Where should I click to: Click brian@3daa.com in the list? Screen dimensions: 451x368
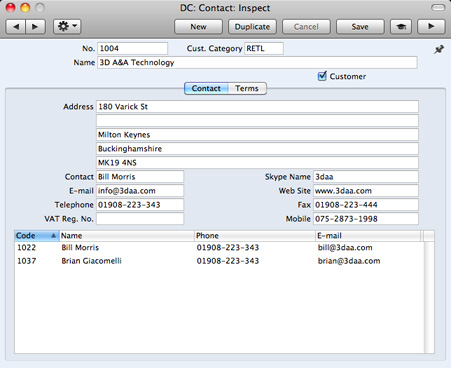349,261
